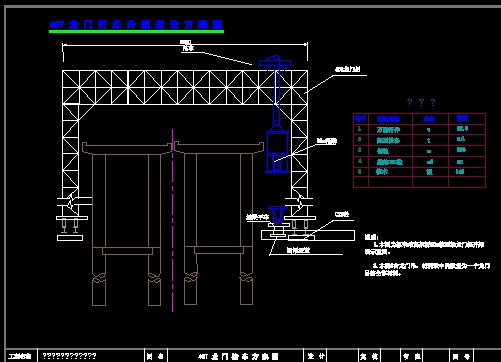Image resolution: width=501 pixels, height=362 pixels.
Task: Click the green underline beneath the drawing title
Action: [x=136, y=32]
